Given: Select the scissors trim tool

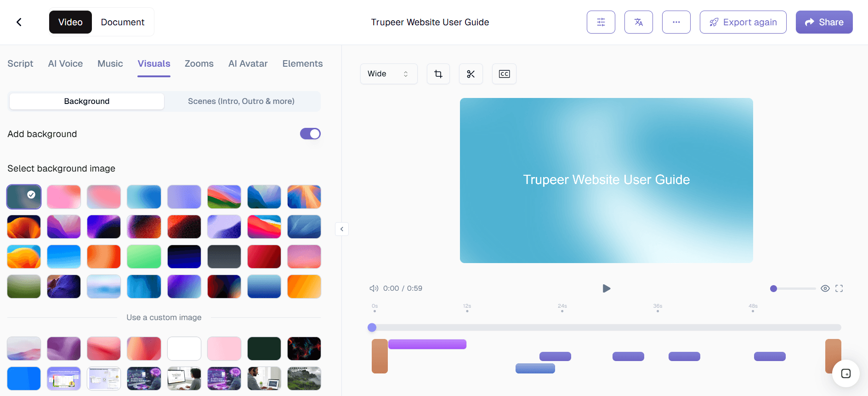Looking at the screenshot, I should point(471,74).
